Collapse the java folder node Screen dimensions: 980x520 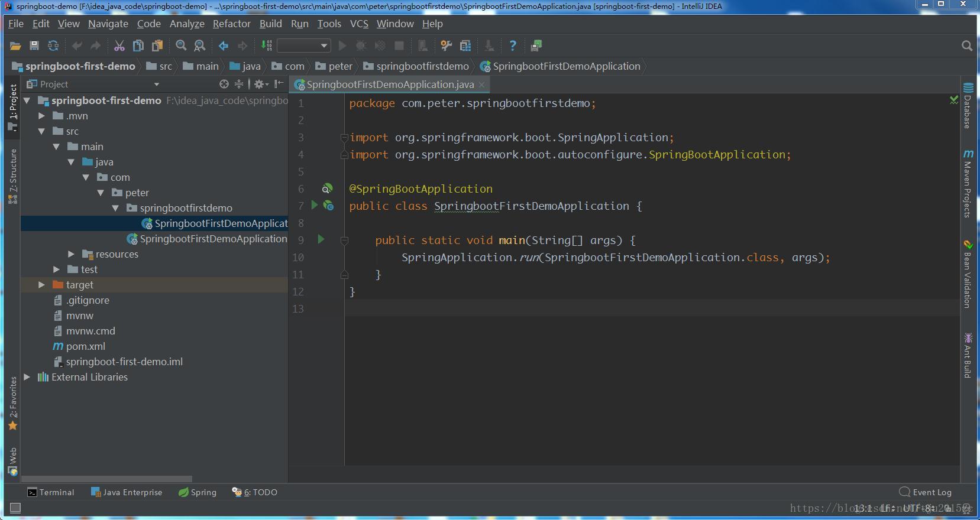(71, 162)
